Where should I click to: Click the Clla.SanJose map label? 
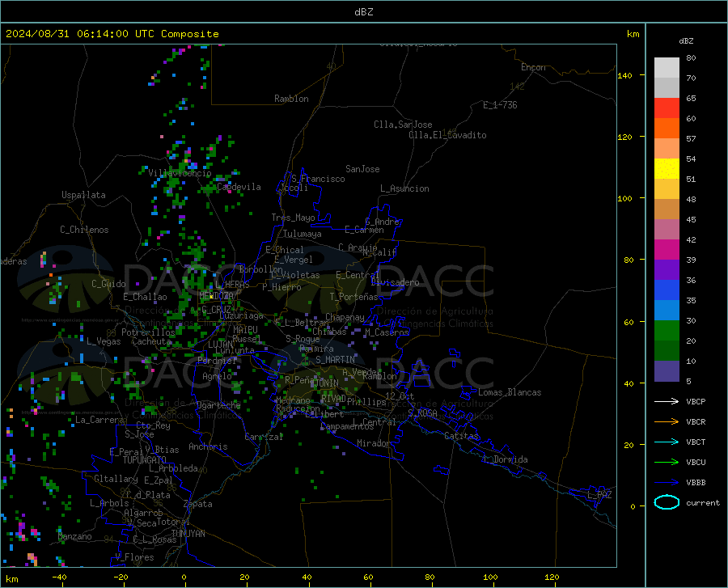pos(403,125)
